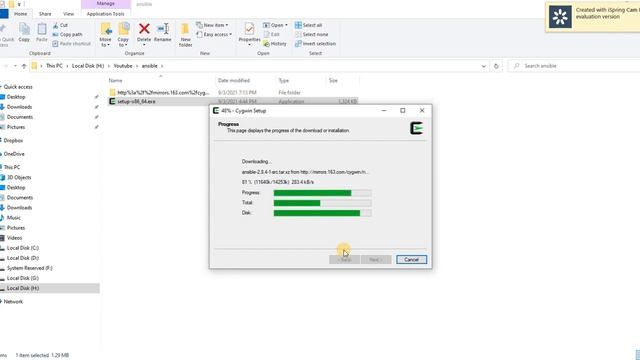Open System Reserved (F:) drive

click(29, 268)
